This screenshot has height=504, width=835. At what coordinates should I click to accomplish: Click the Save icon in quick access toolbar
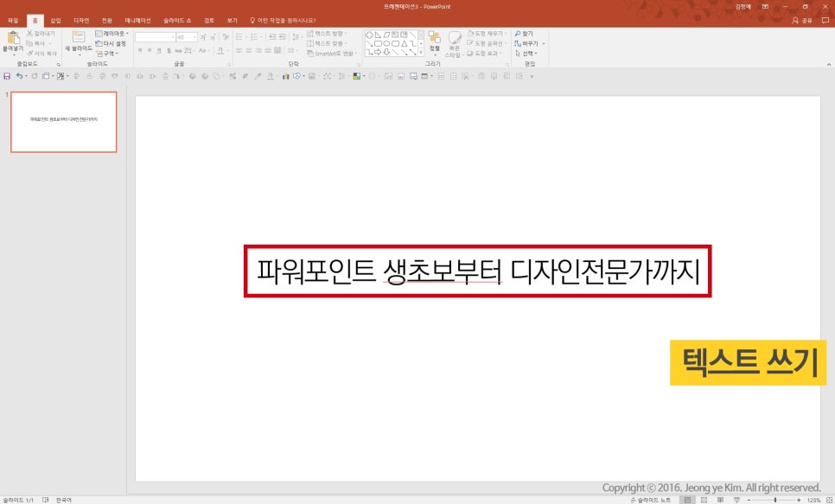(7, 76)
